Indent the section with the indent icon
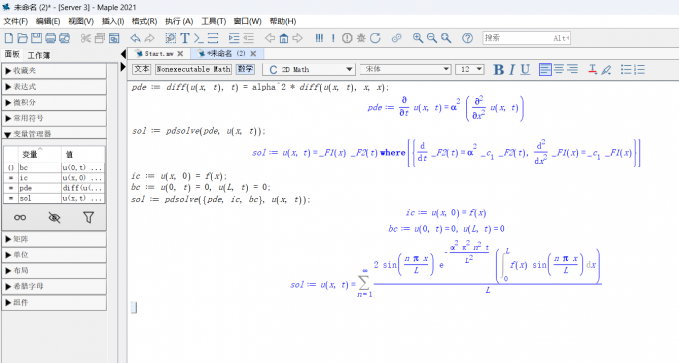Screen dimensions: 679x363 pyautogui.click(x=234, y=38)
